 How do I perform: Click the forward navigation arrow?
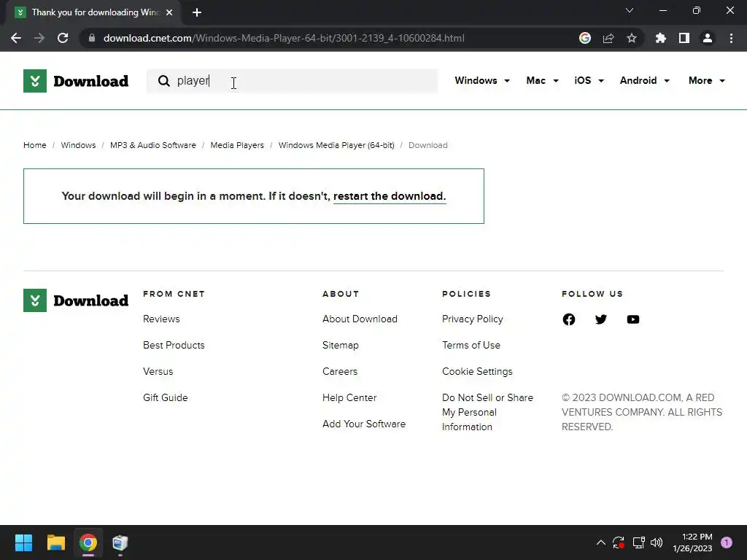tap(39, 38)
